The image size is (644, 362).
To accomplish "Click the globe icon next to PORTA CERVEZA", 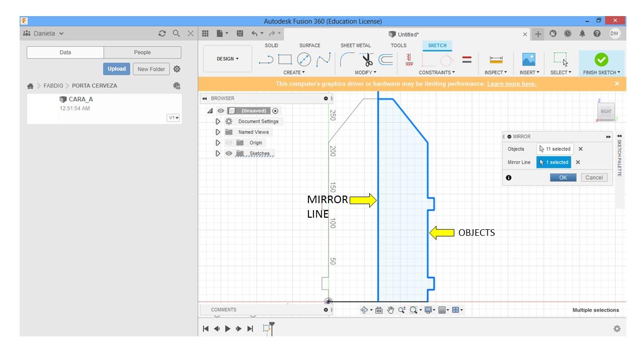I will 177,86.
